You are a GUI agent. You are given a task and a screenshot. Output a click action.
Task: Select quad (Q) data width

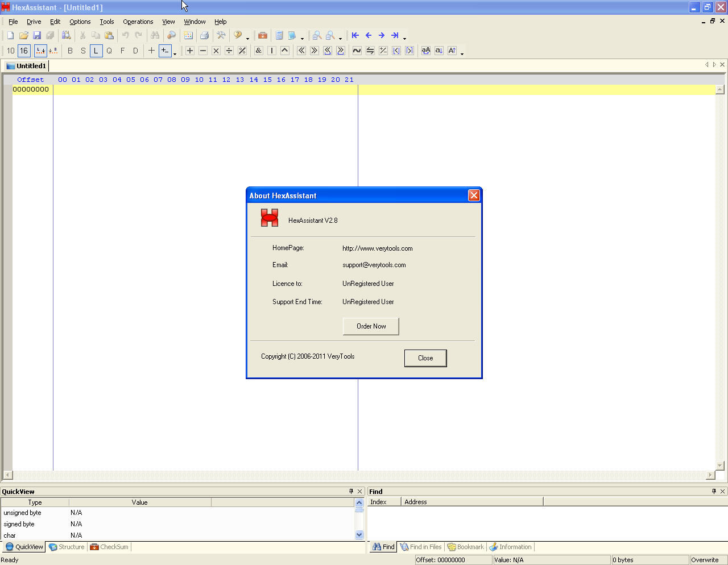pos(109,51)
